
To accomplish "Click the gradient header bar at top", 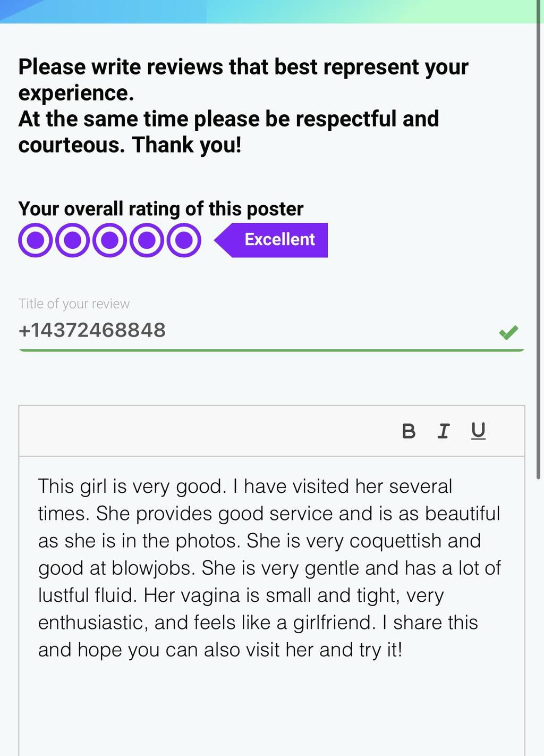I will click(x=272, y=11).
